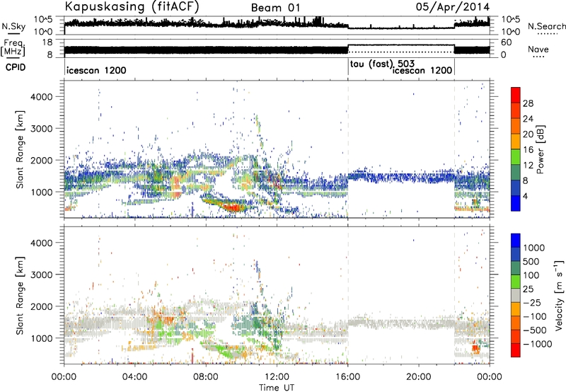Click the '20:00' time axis tick label
The image size is (566, 392).
[x=418, y=377]
